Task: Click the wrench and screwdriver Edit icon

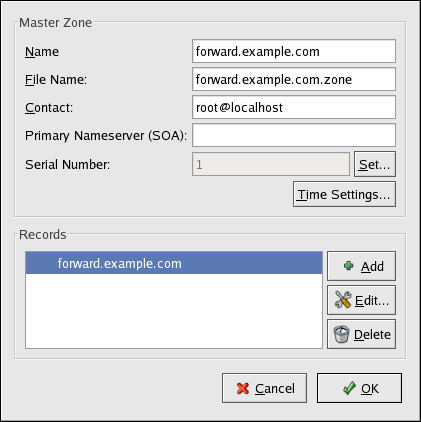Action: (x=343, y=300)
